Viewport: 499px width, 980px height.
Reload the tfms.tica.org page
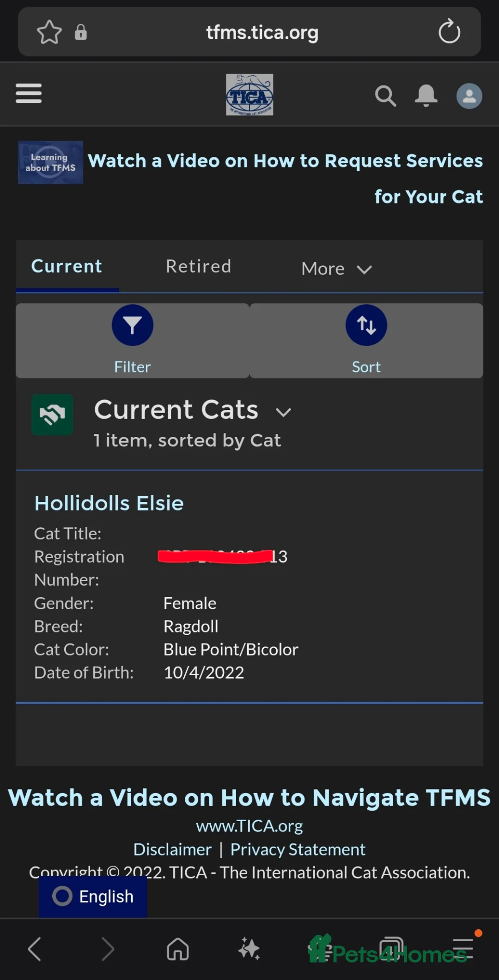[x=449, y=32]
